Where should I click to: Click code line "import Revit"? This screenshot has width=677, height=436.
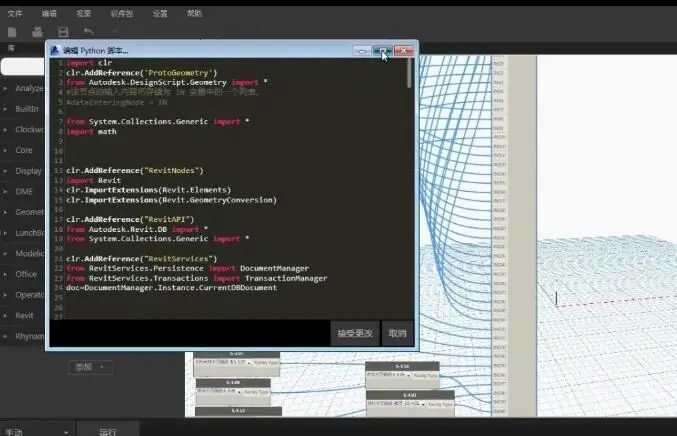point(94,180)
